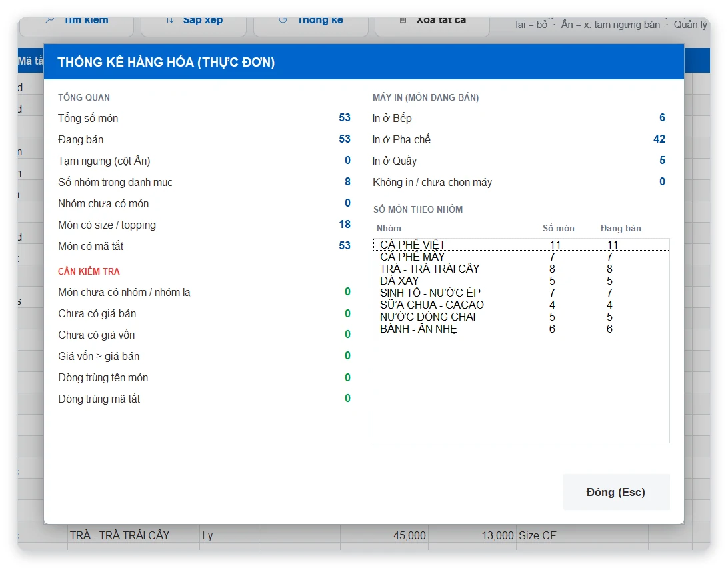Click the Dòng trùng tên món label
Screen dimensions: 728x568
[103, 377]
